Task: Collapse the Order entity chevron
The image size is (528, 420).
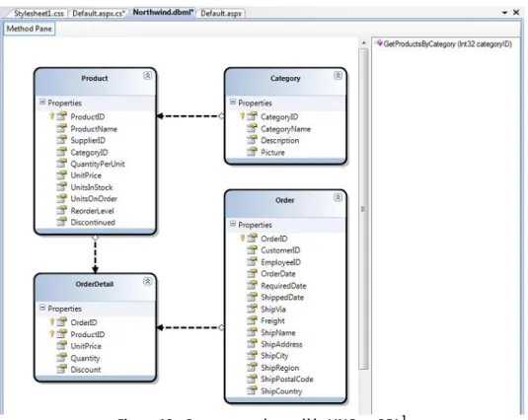Action: (x=338, y=197)
